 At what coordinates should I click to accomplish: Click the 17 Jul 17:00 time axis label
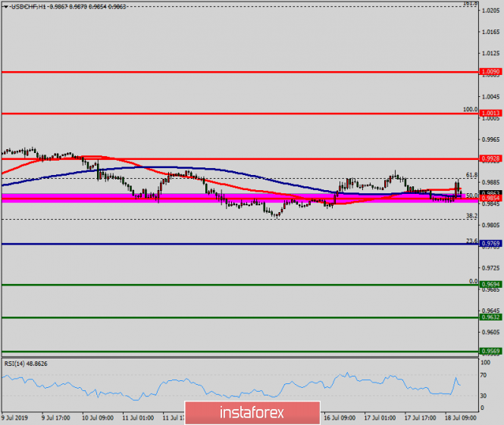click(x=420, y=418)
